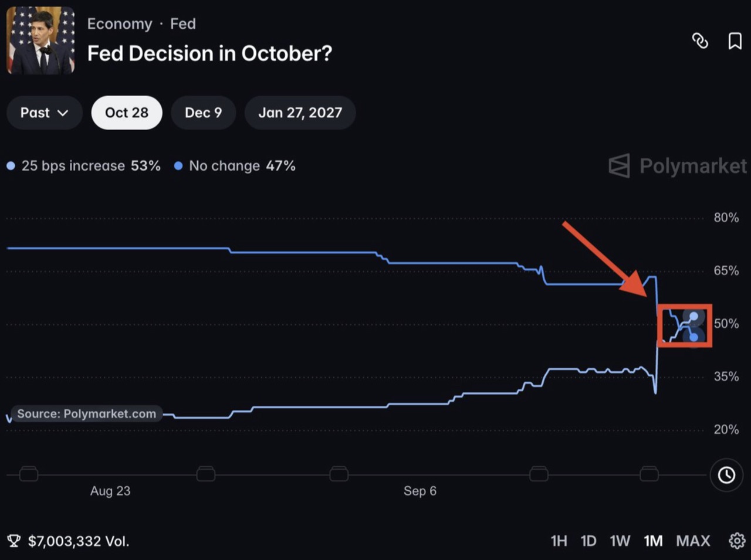Set chart range to 1W
Screen dimensions: 751x560
620,541
